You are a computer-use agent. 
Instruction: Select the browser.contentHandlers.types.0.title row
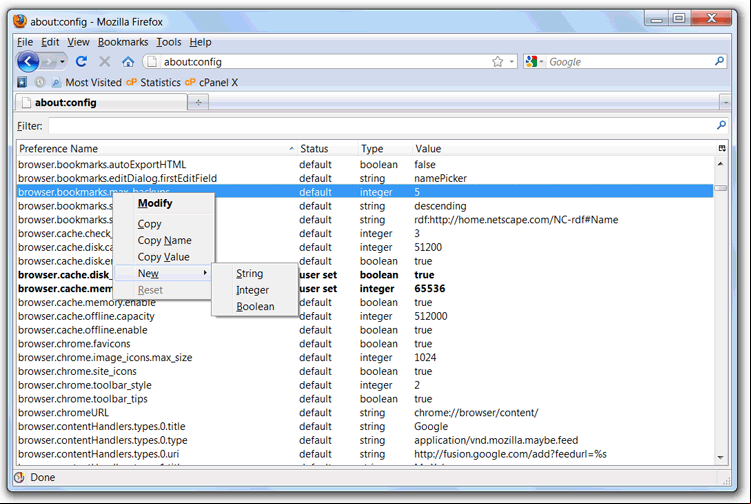[x=365, y=426]
